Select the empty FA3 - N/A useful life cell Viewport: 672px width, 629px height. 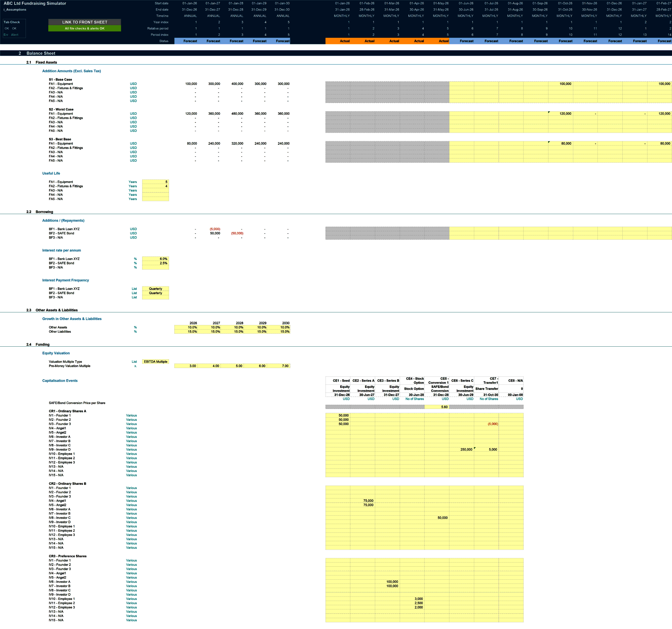click(155, 191)
